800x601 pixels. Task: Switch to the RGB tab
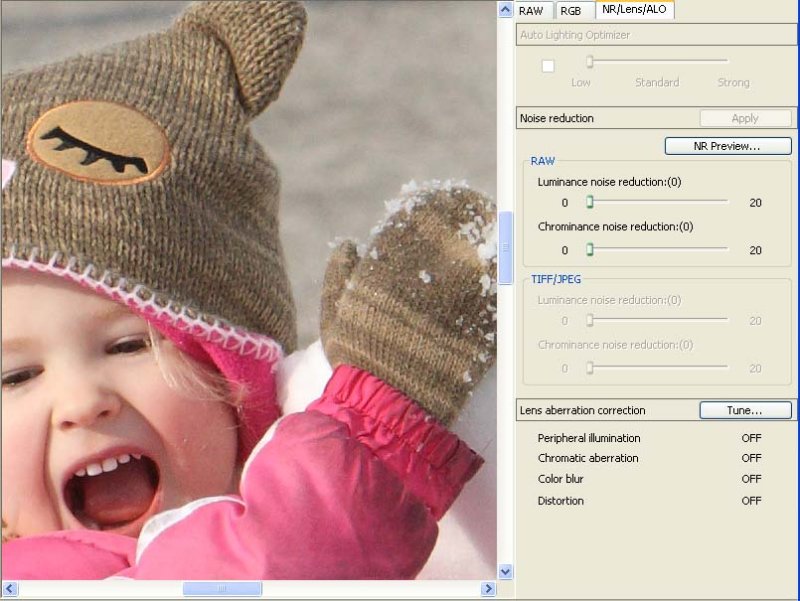tap(574, 11)
